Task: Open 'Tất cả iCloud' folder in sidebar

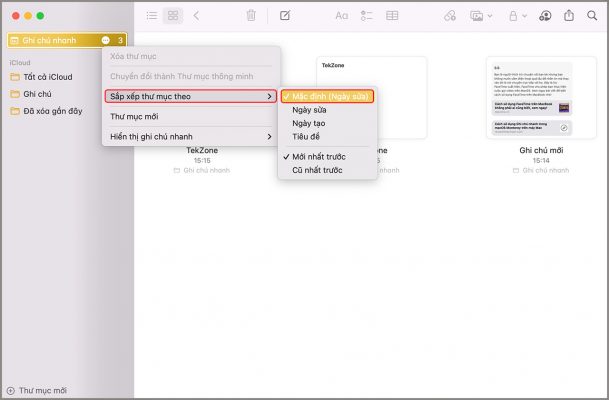Action: (x=48, y=77)
